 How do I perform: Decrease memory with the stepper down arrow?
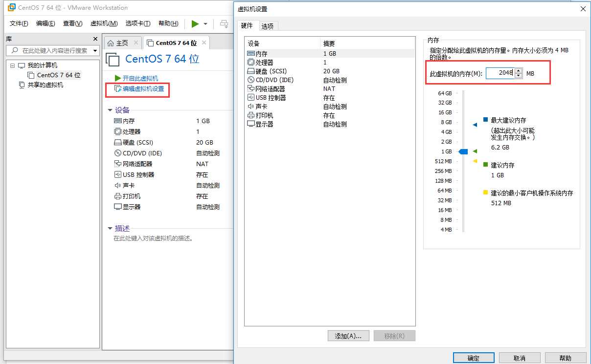[519, 76]
